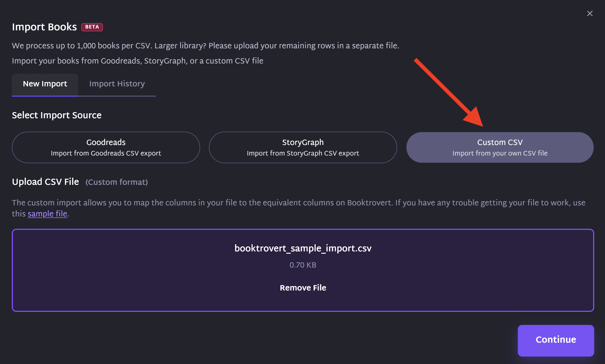This screenshot has width=605, height=364.
Task: Click the 0.70 KB file size
Action: click(303, 265)
